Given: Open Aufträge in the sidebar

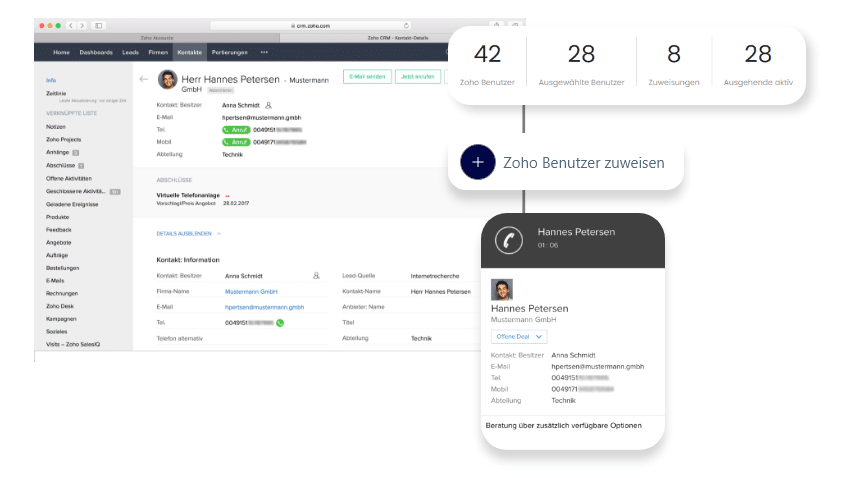Looking at the screenshot, I should [x=57, y=255].
